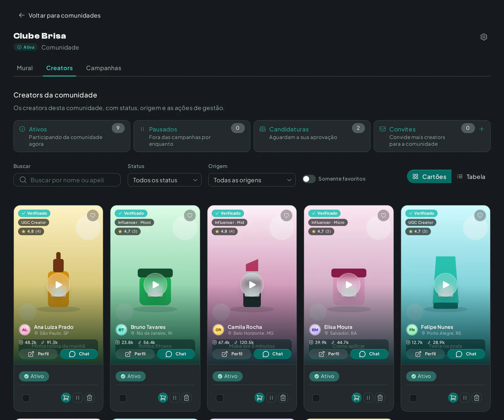The image size is (504, 420).
Task: Remove Bruno Tavares with trash icon
Action: (186, 398)
